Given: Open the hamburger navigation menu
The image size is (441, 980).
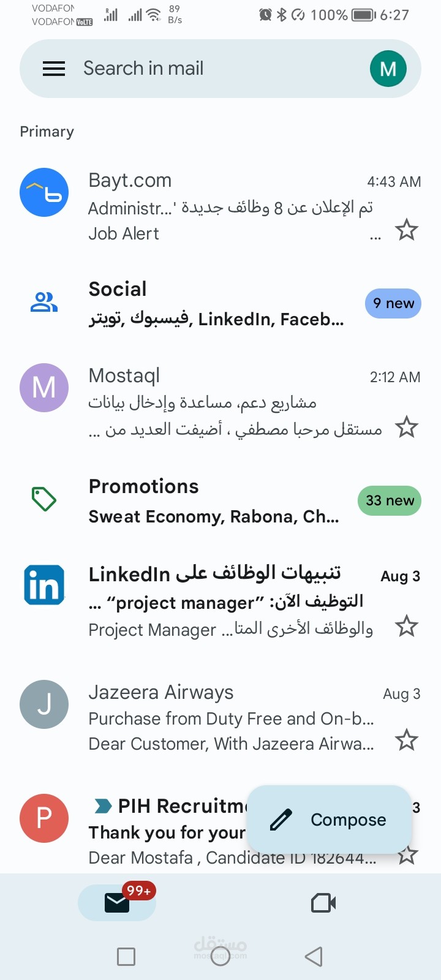Looking at the screenshot, I should tap(54, 69).
